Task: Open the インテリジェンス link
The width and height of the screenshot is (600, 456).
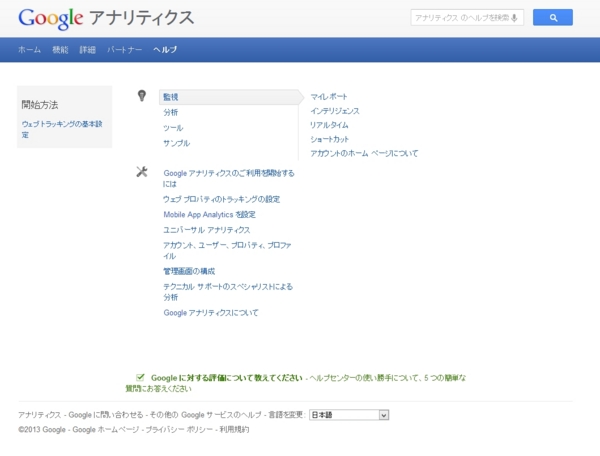Action: (335, 111)
